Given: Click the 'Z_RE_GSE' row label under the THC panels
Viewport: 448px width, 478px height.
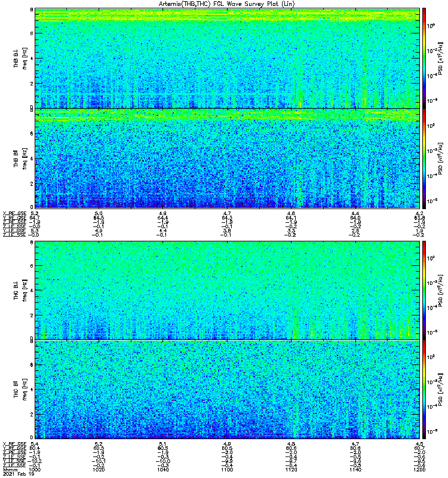Looking at the screenshot, I should [x=14, y=452].
